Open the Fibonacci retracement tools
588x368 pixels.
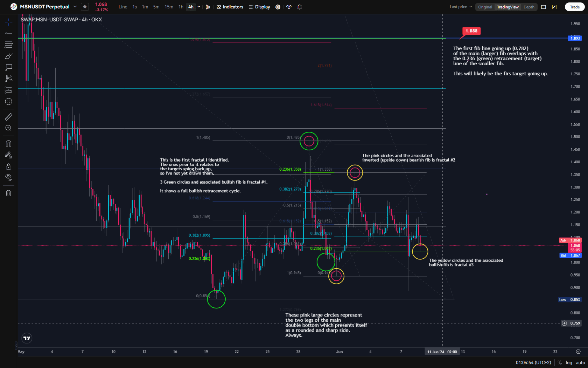9,45
